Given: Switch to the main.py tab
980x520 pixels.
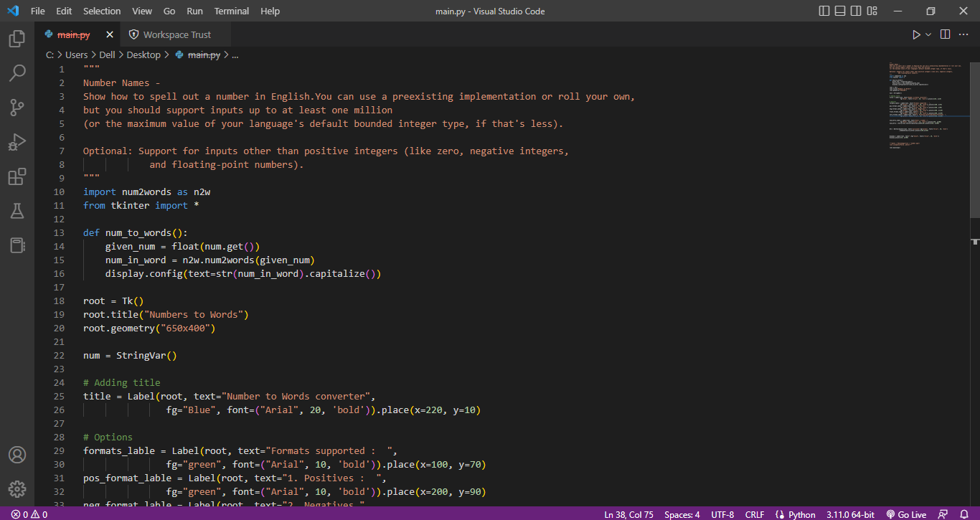Looking at the screenshot, I should point(74,34).
